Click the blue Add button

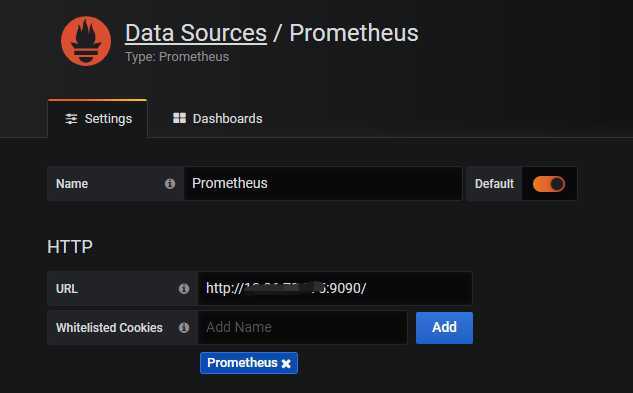(444, 328)
